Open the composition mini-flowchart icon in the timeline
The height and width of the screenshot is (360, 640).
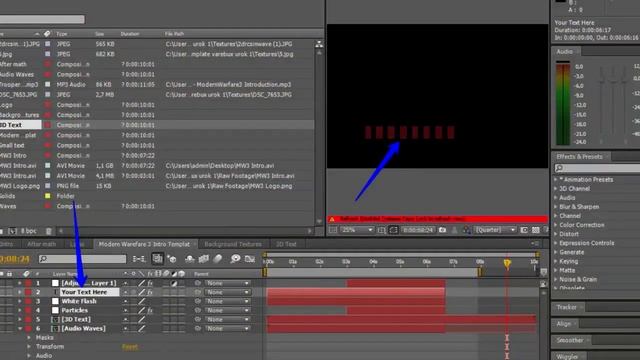coord(139,259)
